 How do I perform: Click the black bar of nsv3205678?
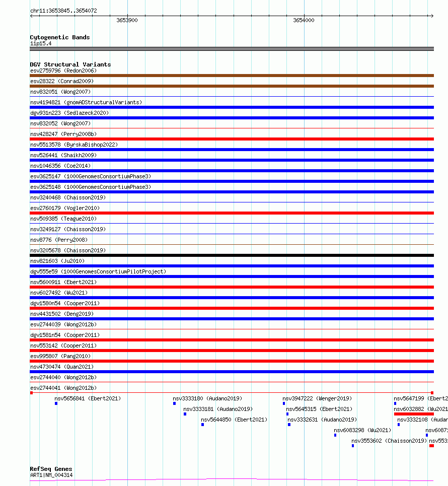[232, 255]
